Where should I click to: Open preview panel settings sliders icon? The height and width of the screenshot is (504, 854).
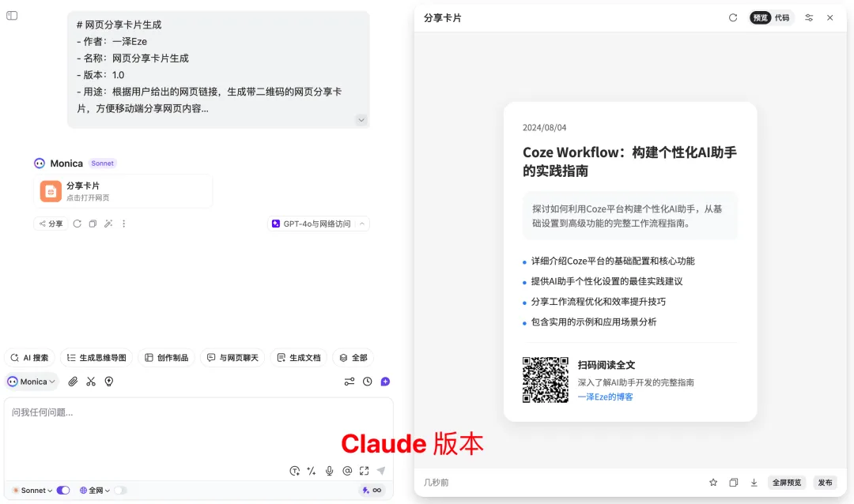tap(809, 18)
